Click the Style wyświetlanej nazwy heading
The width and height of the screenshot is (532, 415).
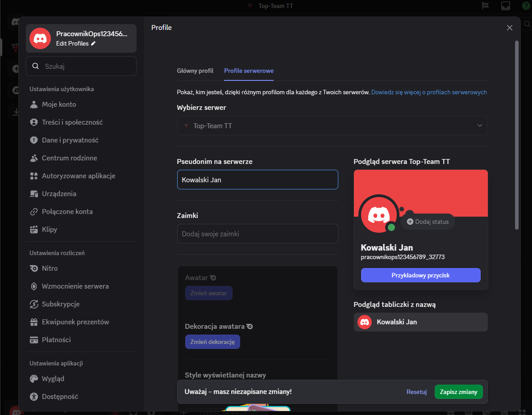tap(225, 375)
